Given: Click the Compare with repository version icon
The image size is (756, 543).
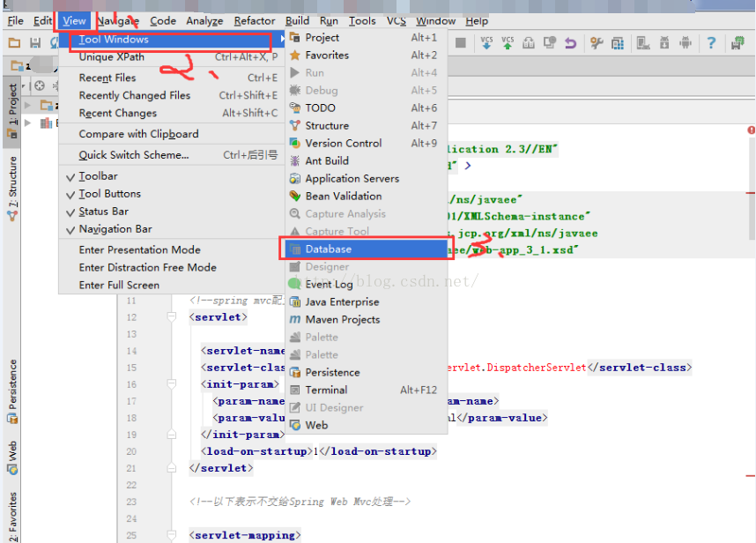Looking at the screenshot, I should click(529, 43).
